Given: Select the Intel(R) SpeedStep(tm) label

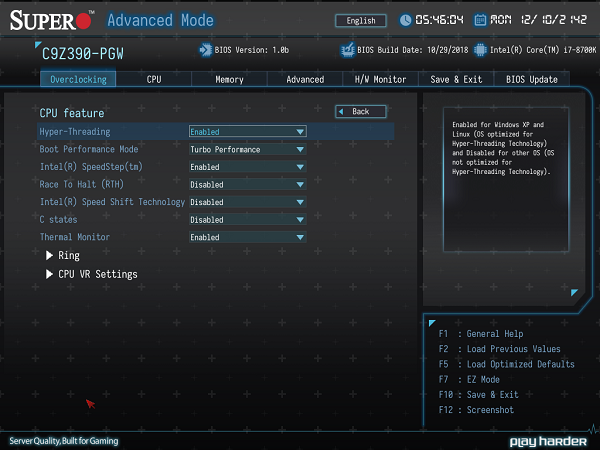Looking at the screenshot, I should tap(91, 167).
